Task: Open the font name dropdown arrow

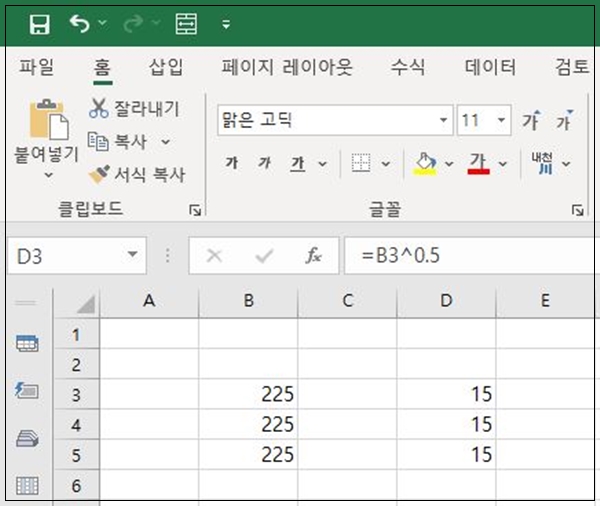Action: [x=443, y=120]
